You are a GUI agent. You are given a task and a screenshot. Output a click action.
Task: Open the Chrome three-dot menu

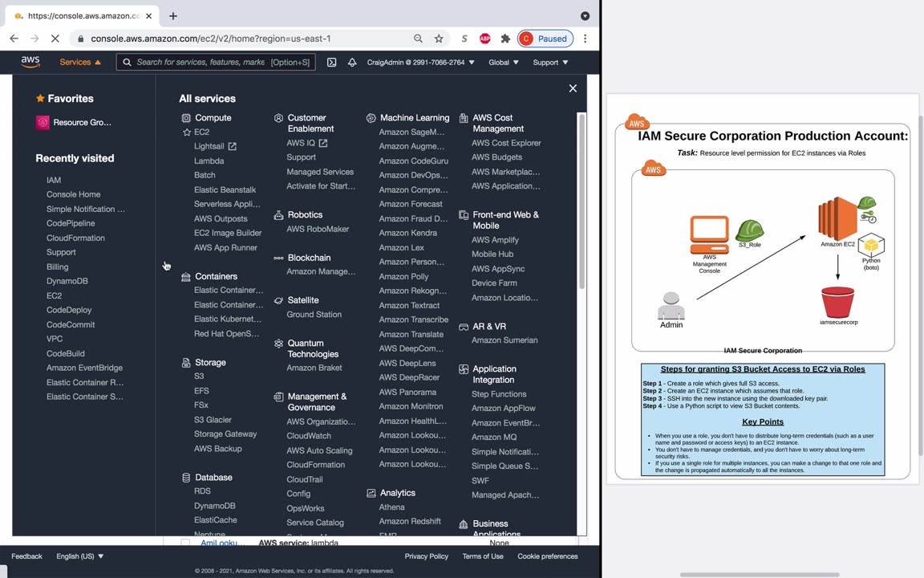pyautogui.click(x=586, y=39)
